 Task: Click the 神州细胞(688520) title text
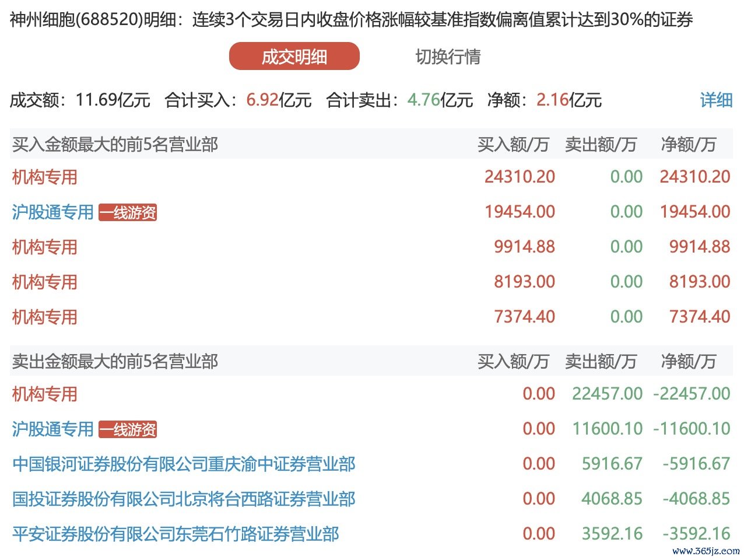76,20
